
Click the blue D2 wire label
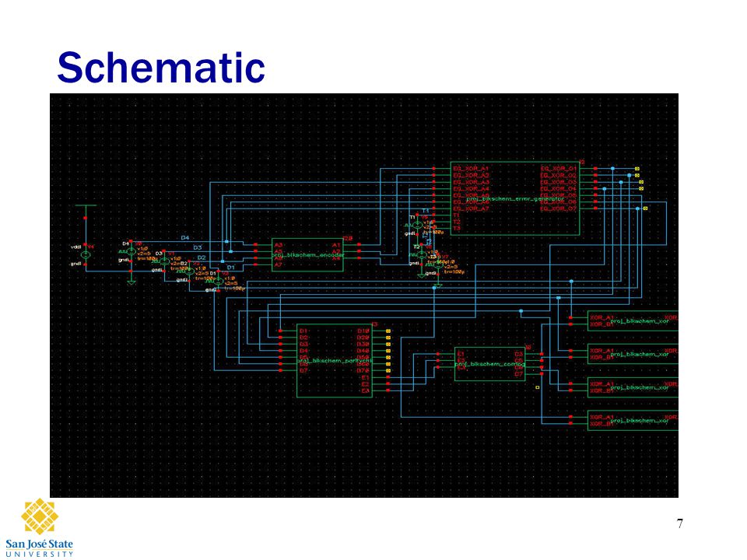coord(202,257)
